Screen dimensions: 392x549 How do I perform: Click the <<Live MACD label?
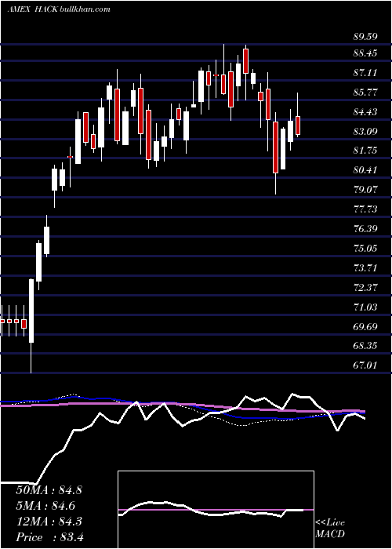point(330,529)
